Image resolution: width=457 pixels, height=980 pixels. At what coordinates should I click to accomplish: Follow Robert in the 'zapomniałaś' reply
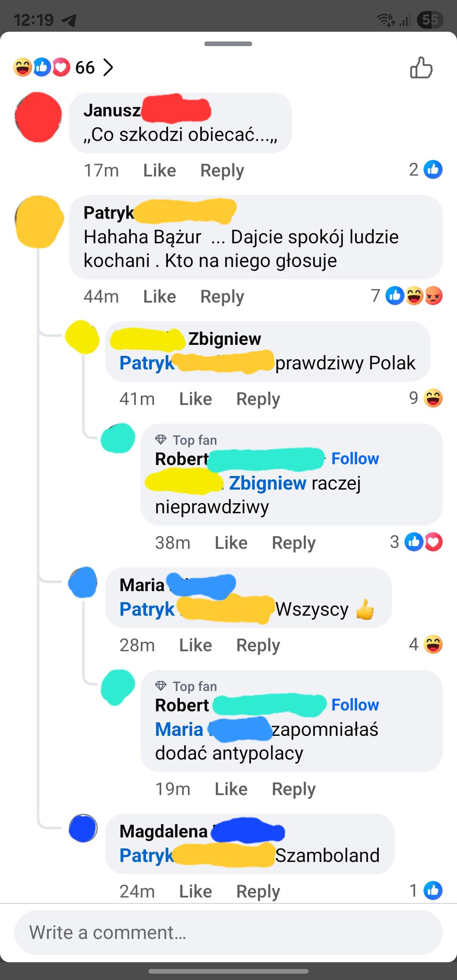coord(355,705)
